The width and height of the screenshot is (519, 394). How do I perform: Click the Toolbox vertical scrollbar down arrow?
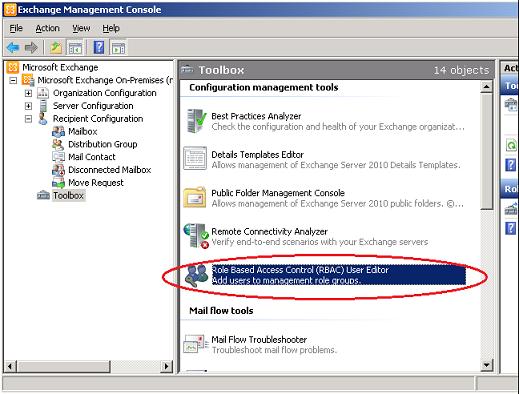[x=486, y=365]
